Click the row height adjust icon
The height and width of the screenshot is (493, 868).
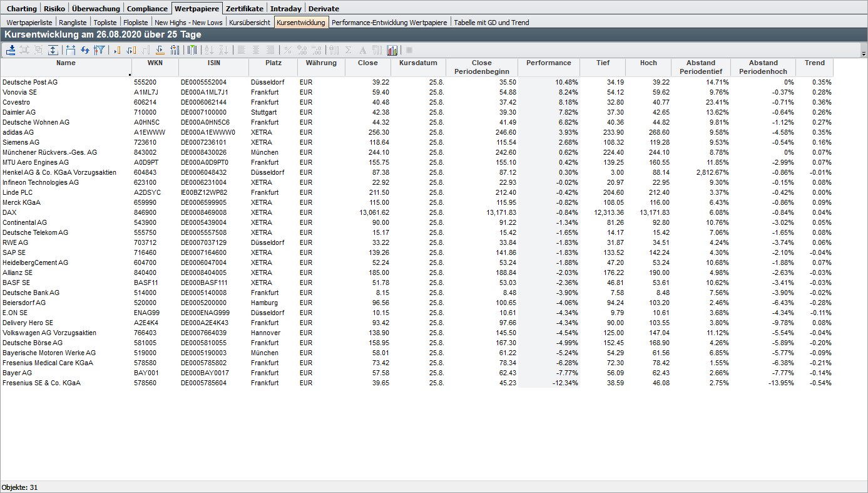point(53,50)
